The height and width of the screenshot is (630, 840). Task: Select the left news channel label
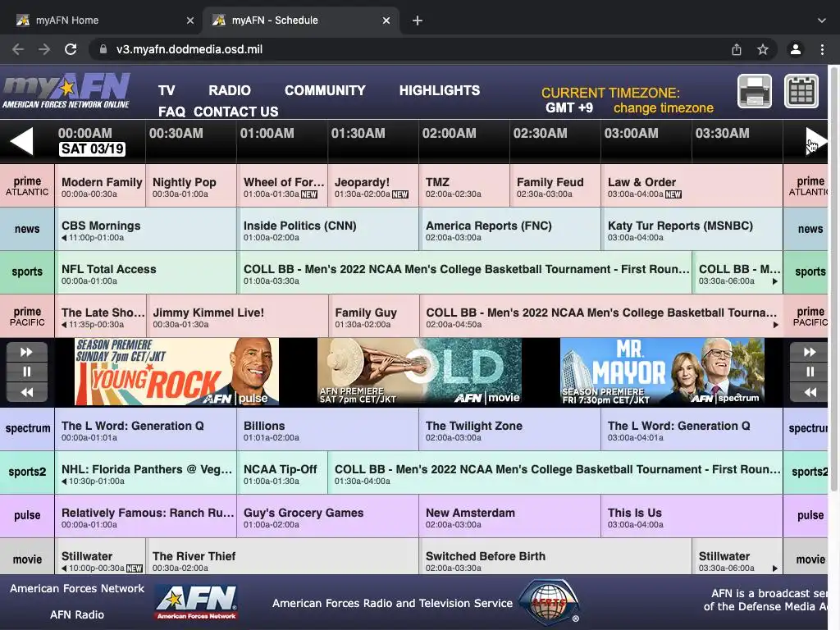27,230
